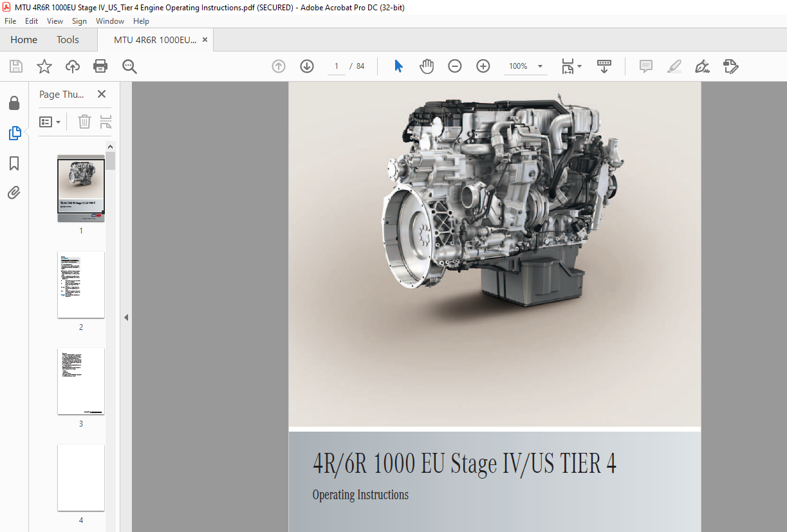Choose the Selection arrow tool
Screen dimensions: 787x532
coord(398,66)
